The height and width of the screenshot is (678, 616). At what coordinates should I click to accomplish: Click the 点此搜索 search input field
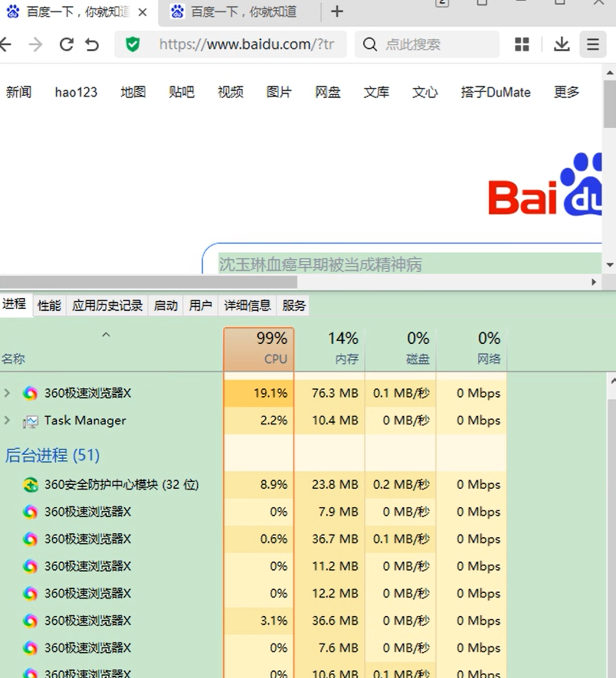pyautogui.click(x=427, y=44)
